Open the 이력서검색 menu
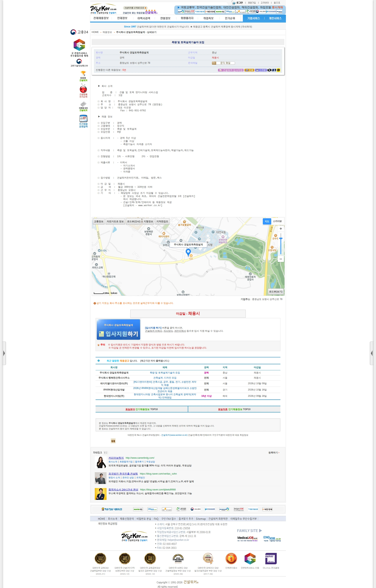Image resolution: width=376 pixels, height=588 pixels. 144,18
